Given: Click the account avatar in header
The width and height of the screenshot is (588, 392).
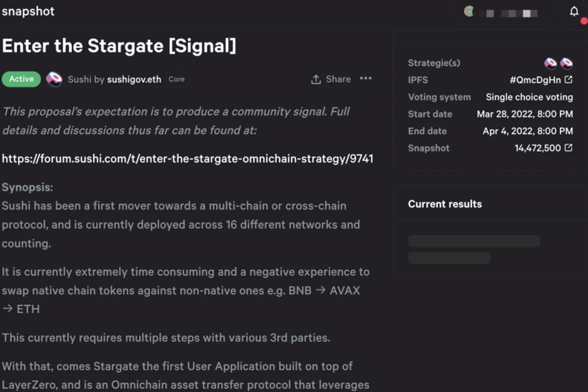Looking at the screenshot, I should pyautogui.click(x=469, y=11).
